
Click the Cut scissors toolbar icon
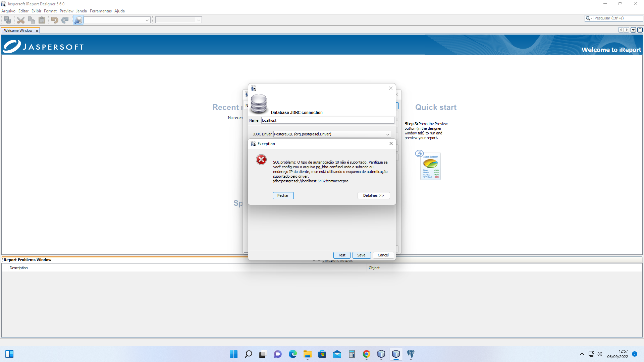tap(21, 20)
